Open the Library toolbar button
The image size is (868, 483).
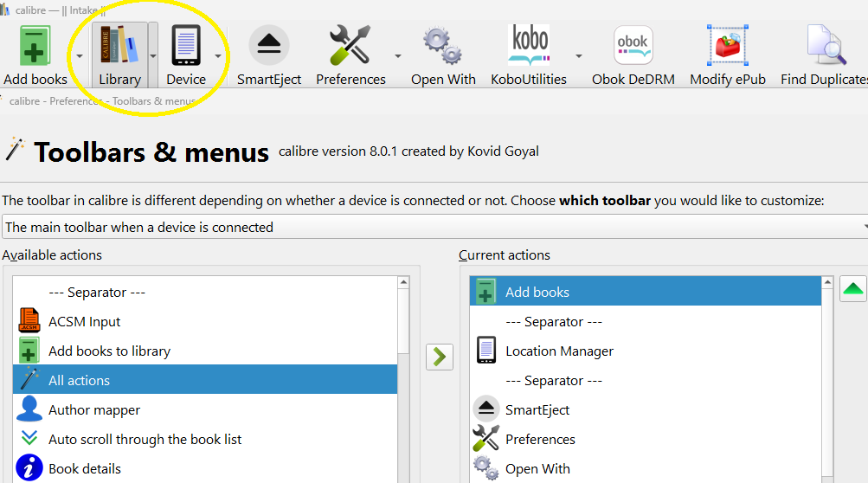119,55
